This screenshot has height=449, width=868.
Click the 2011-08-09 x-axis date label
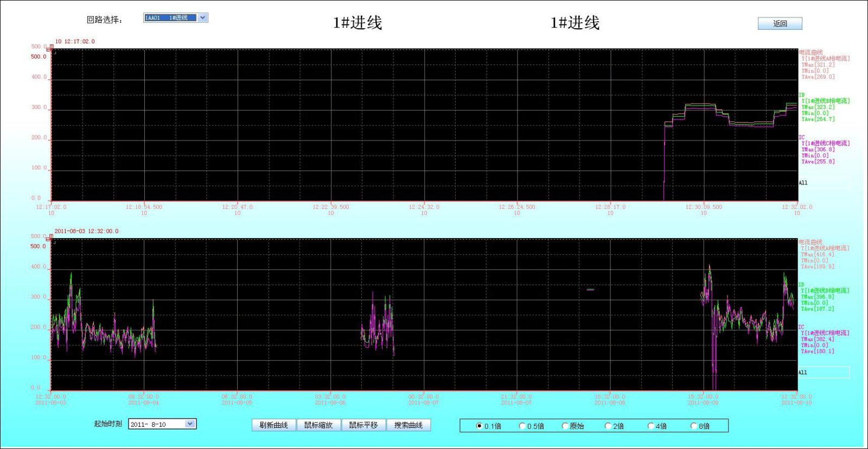[703, 403]
